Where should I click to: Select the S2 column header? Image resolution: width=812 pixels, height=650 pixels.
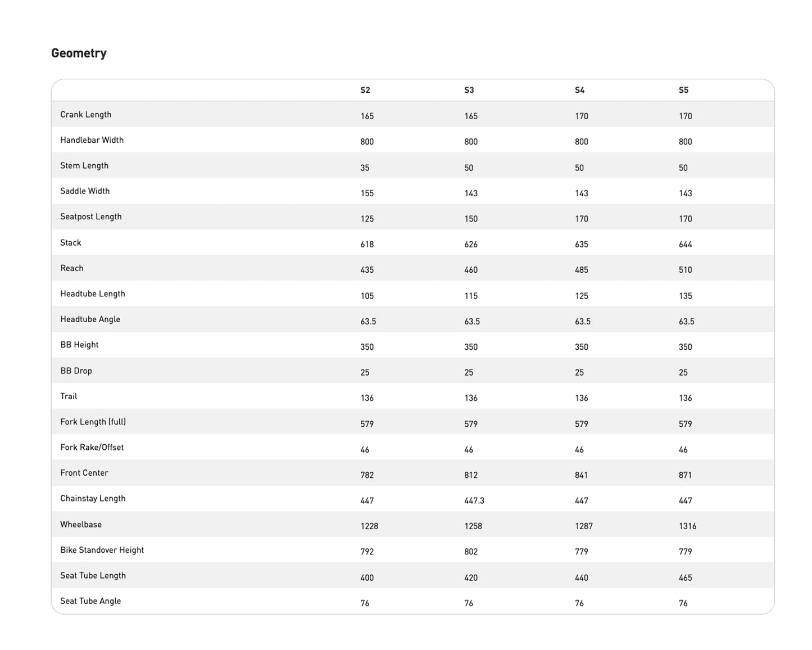[x=365, y=90]
